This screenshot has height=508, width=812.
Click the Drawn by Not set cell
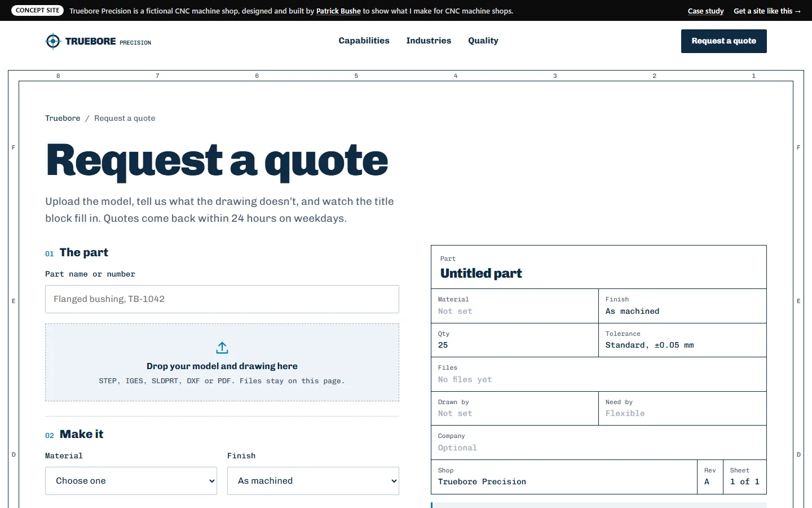[515, 408]
